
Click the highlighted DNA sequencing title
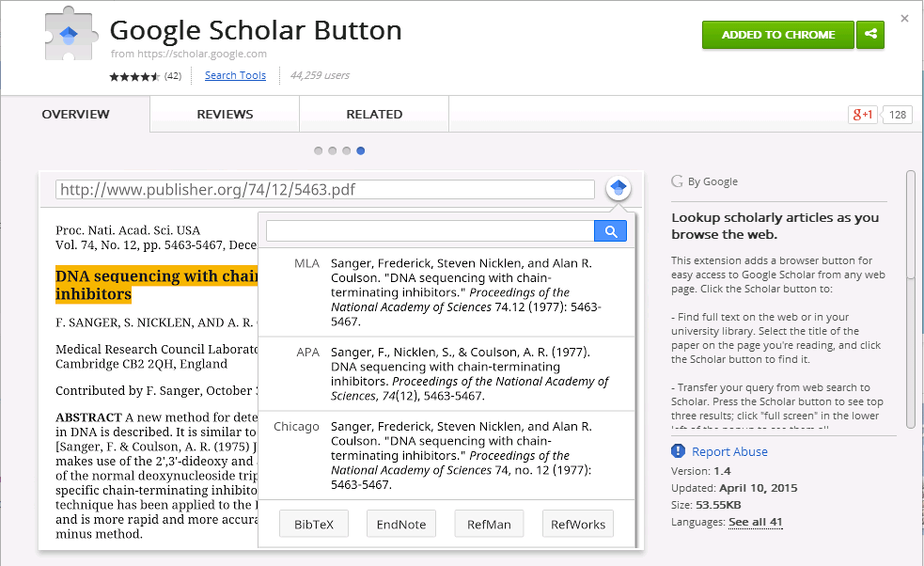(x=157, y=285)
